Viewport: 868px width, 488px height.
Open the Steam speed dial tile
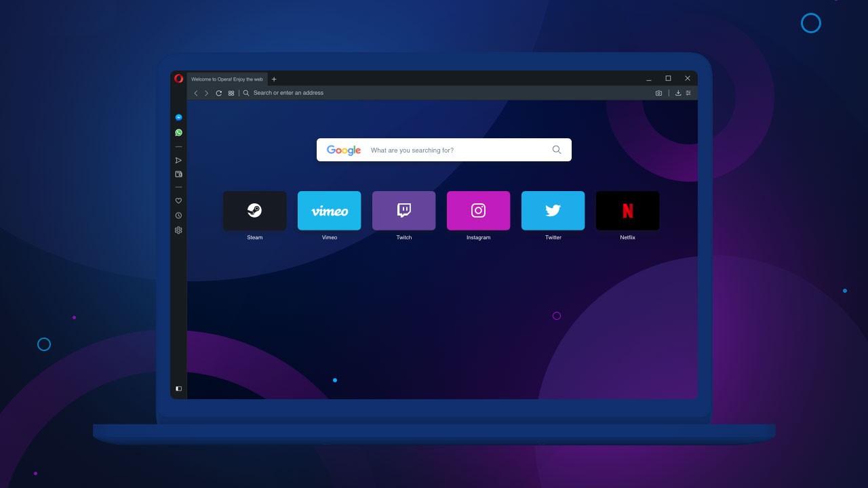[255, 211]
